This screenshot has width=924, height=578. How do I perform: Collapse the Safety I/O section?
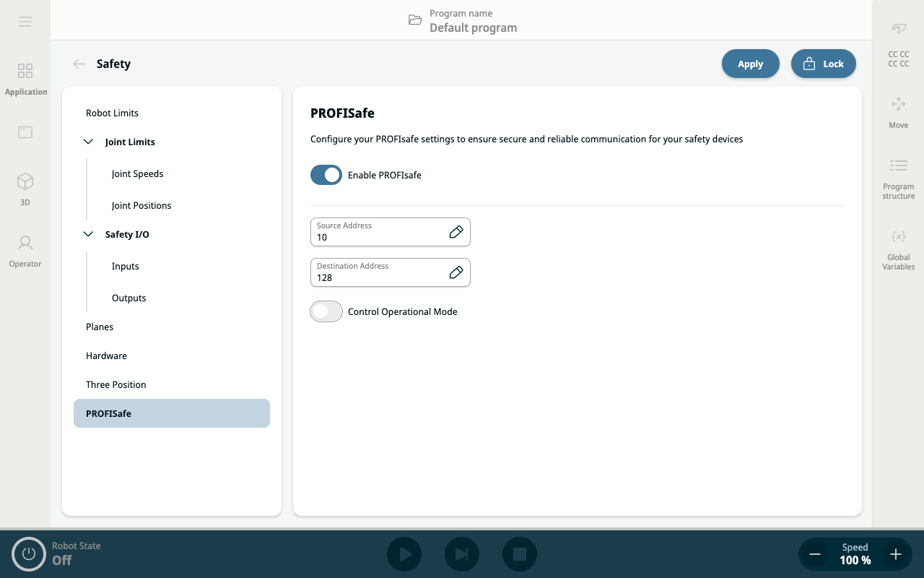tap(89, 234)
